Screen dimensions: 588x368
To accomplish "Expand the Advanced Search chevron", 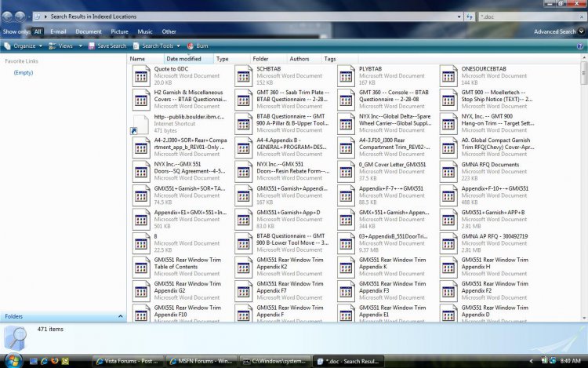I will click(x=581, y=31).
